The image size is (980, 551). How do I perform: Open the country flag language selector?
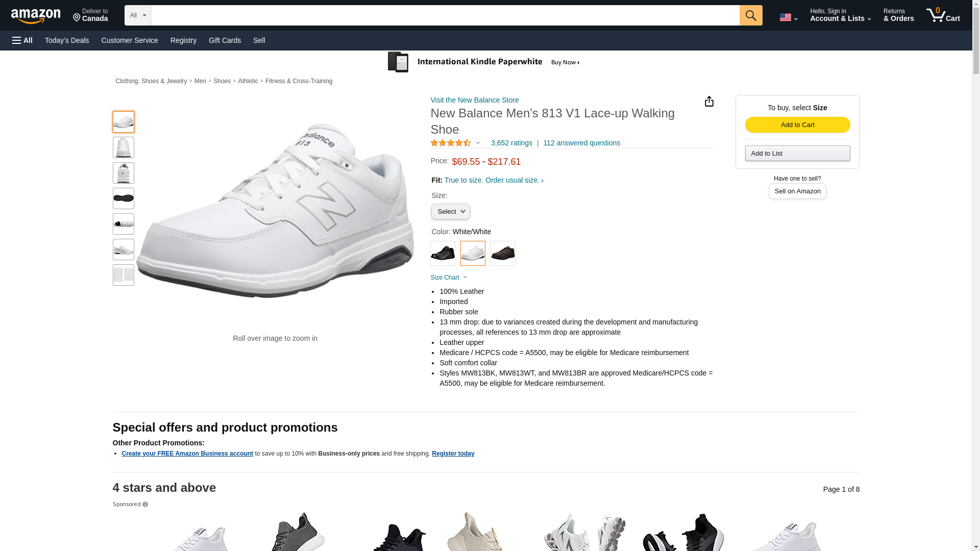pos(788,17)
